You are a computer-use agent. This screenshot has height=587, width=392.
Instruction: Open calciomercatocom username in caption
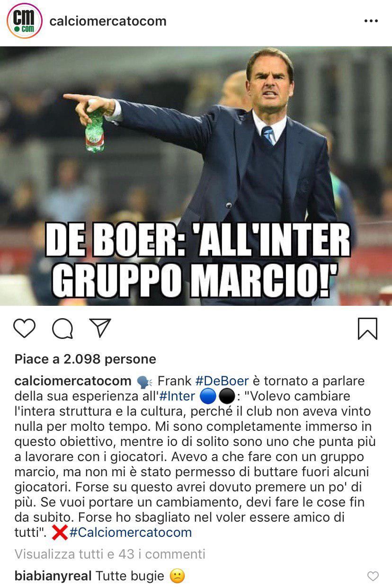pyautogui.click(x=73, y=381)
